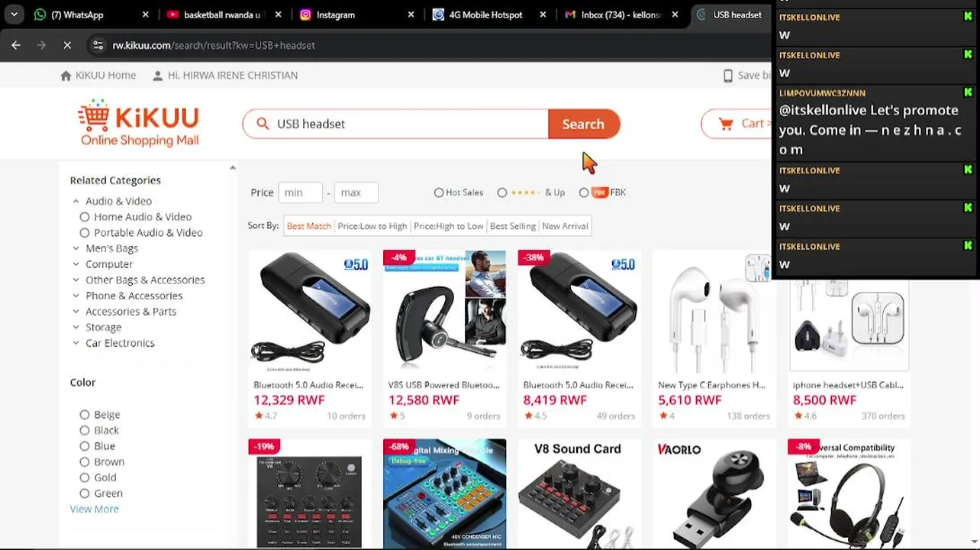Click the mobile phone icon near Save
The height and width of the screenshot is (550, 980).
point(727,76)
